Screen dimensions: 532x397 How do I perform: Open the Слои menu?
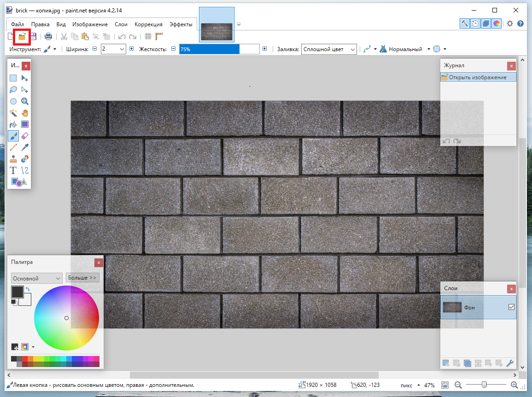[x=121, y=24]
